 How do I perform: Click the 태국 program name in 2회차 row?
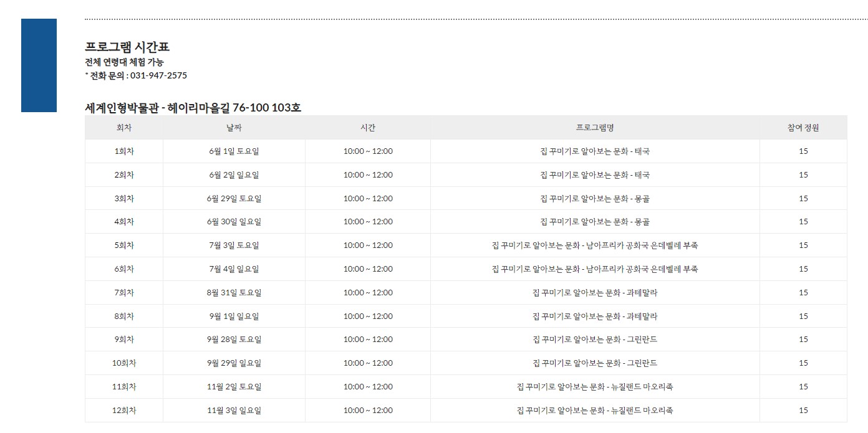595,175
